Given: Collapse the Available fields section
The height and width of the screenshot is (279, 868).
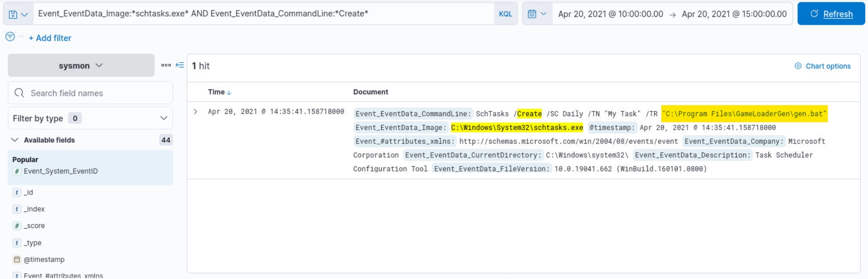Looking at the screenshot, I should pyautogui.click(x=15, y=140).
